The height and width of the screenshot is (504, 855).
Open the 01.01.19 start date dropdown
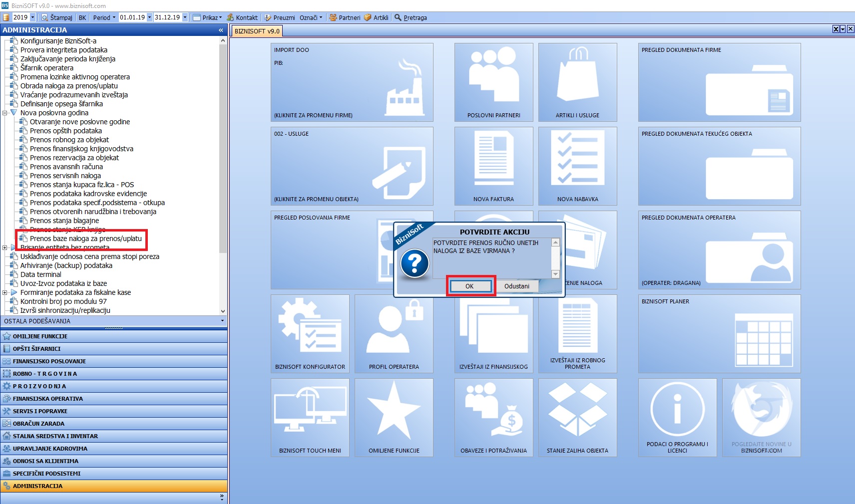[x=150, y=17]
